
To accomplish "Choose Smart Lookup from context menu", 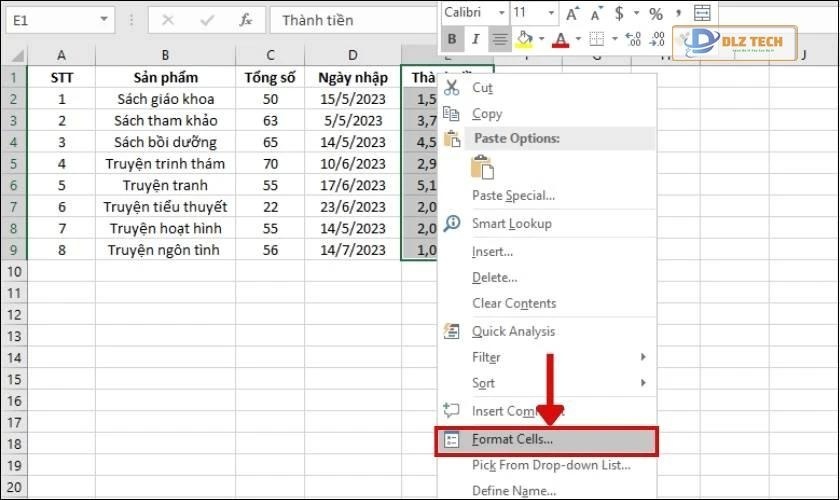I will coord(546,223).
